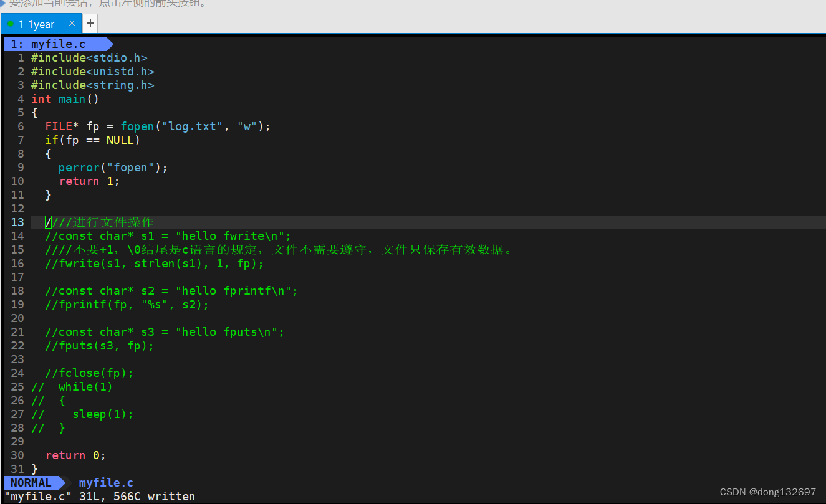Click the commented while(1) line
This screenshot has width=826, height=504.
(x=72, y=387)
